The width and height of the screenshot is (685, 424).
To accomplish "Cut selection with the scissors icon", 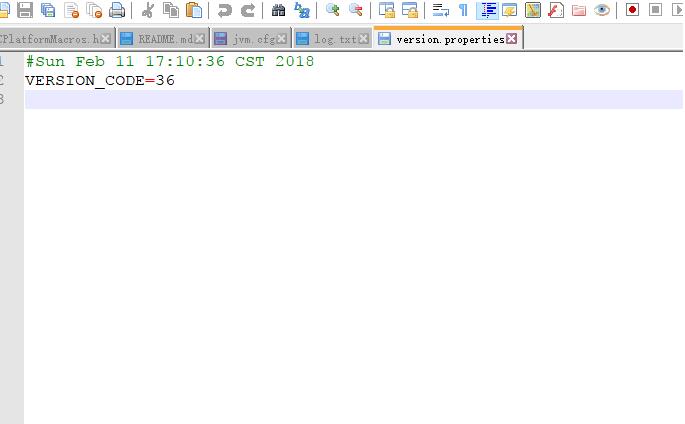I will pos(148,11).
